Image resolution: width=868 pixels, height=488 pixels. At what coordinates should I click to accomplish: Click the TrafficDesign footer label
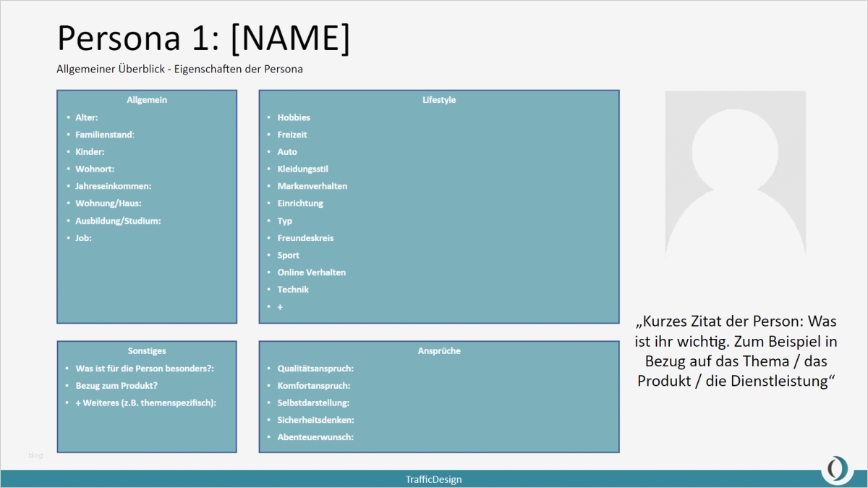pos(433,479)
